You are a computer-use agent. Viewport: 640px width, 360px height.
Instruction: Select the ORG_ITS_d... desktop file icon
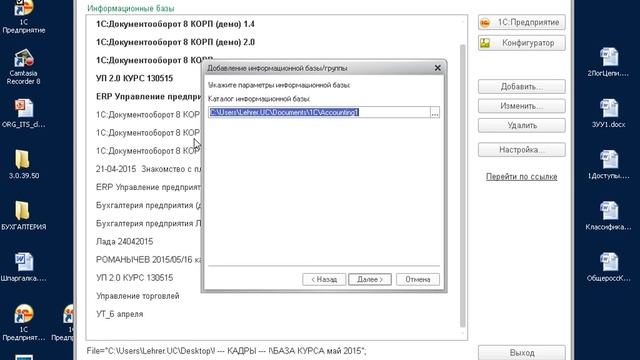(23, 113)
